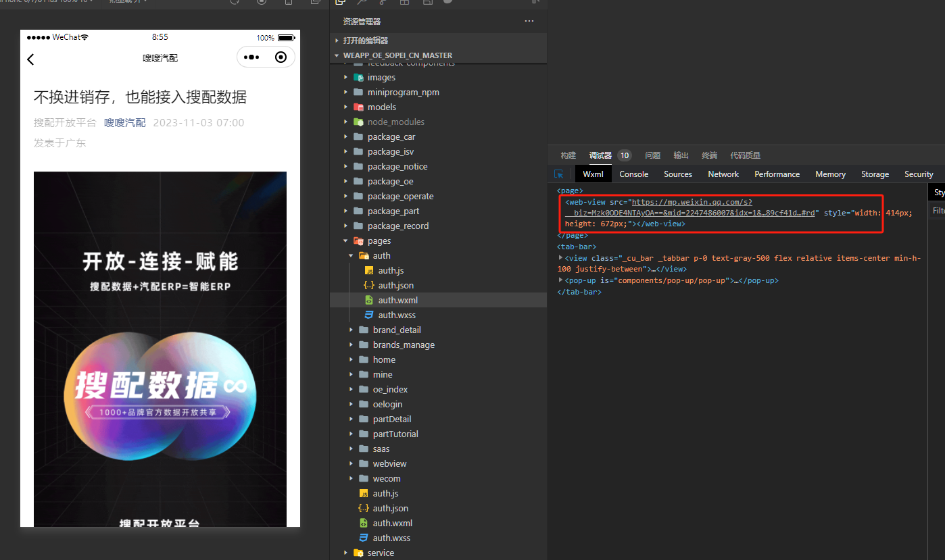This screenshot has height=560, width=945.
Task: Expand the pop-up element in Wxml tree
Action: point(560,280)
